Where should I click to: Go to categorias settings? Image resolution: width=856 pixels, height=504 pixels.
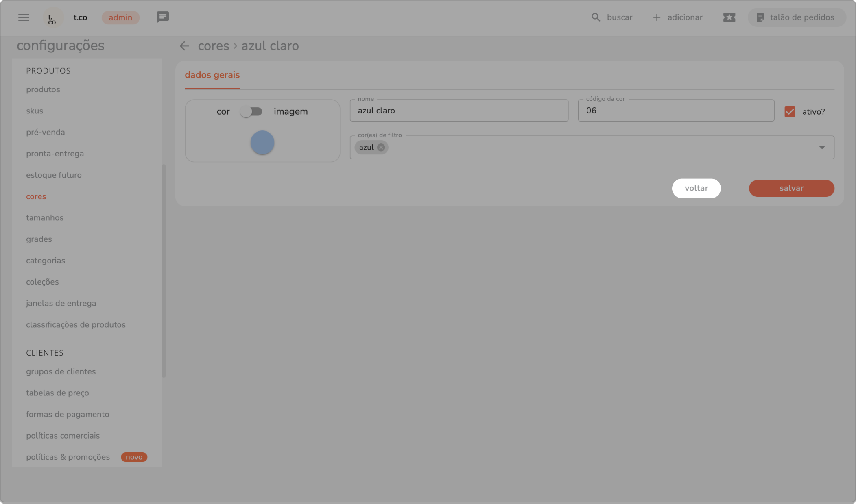(46, 261)
